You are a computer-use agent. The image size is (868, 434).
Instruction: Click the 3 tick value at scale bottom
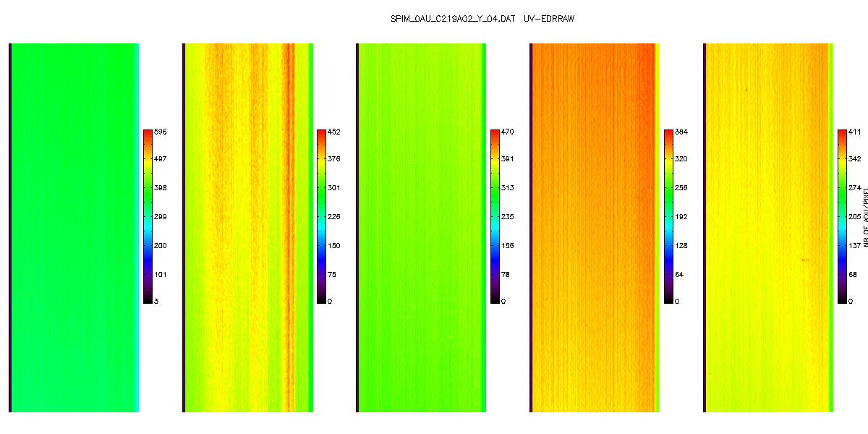pos(156,300)
